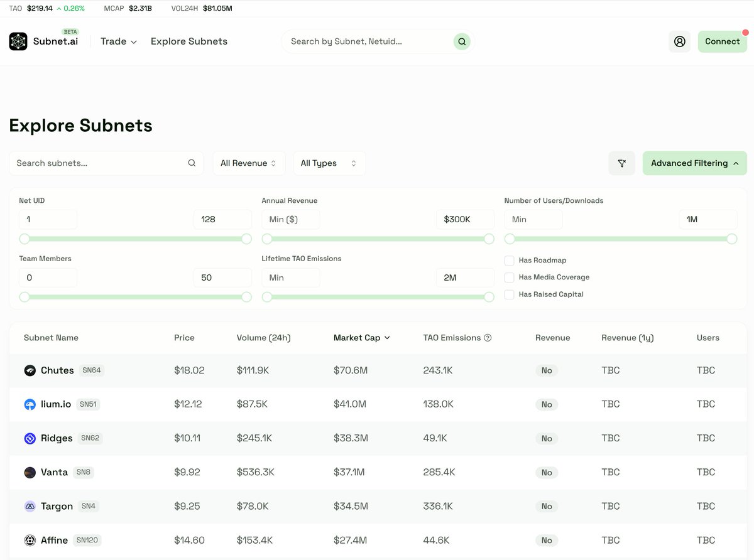The image size is (754, 560).
Task: Click the Ridges subnet logo
Action: coord(30,438)
